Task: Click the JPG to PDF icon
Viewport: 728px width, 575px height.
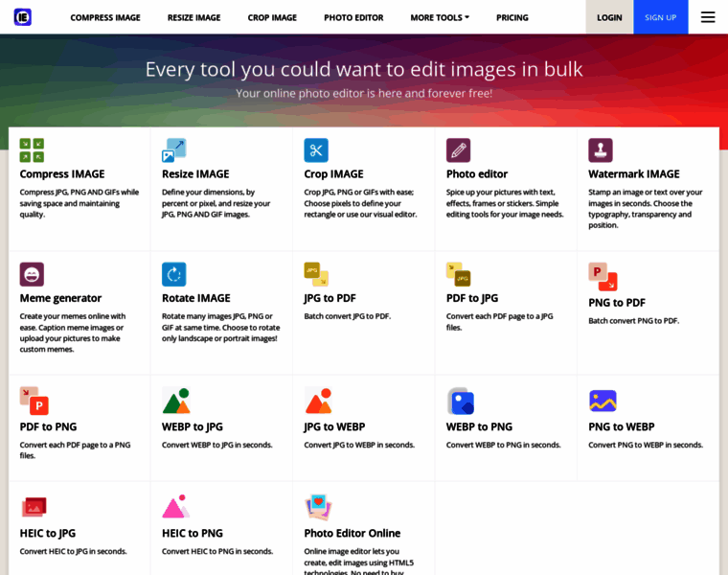Action: pyautogui.click(x=316, y=274)
